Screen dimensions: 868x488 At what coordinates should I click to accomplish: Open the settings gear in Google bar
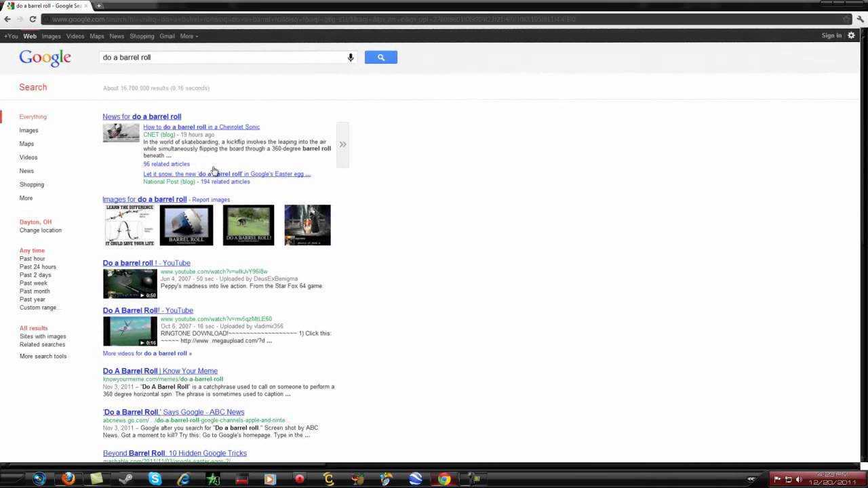click(851, 35)
